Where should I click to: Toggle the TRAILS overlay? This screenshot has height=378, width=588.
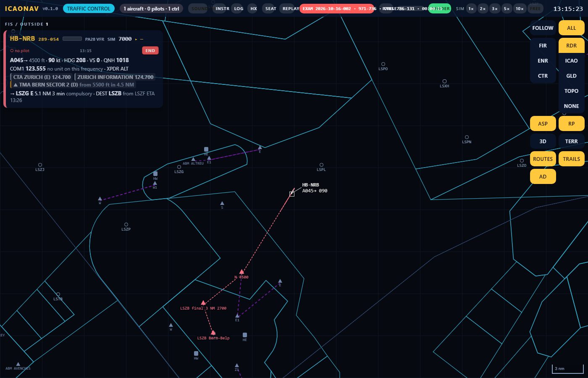(571, 159)
